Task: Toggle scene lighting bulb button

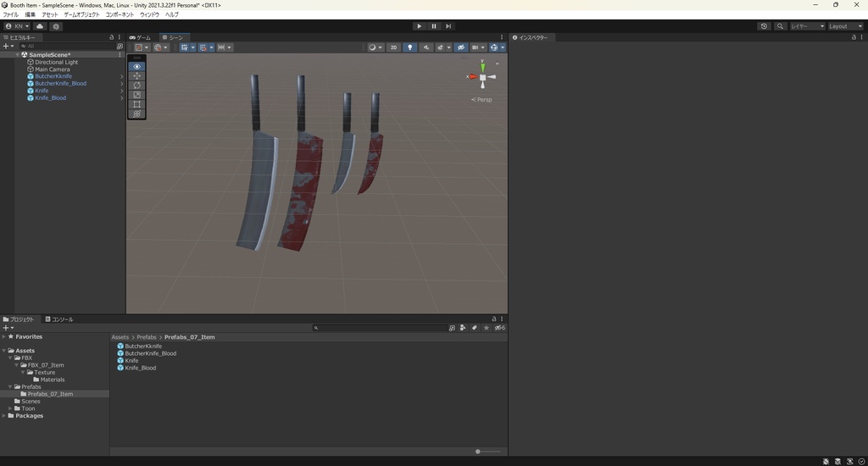Action: (x=409, y=47)
